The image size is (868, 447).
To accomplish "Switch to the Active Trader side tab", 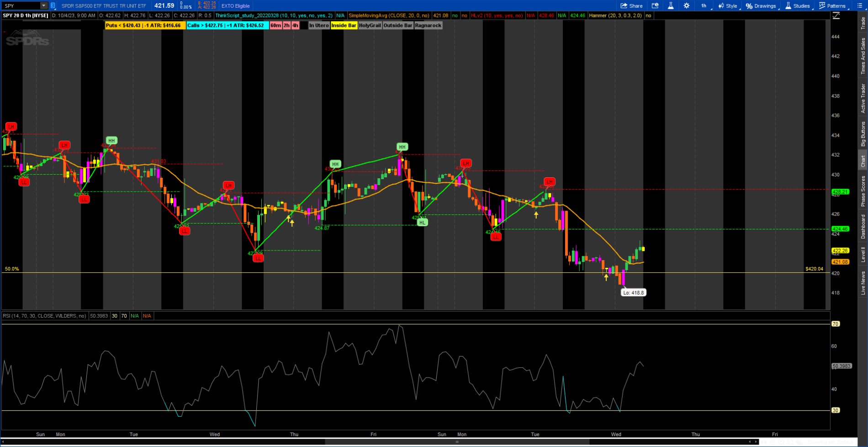I will tap(863, 98).
